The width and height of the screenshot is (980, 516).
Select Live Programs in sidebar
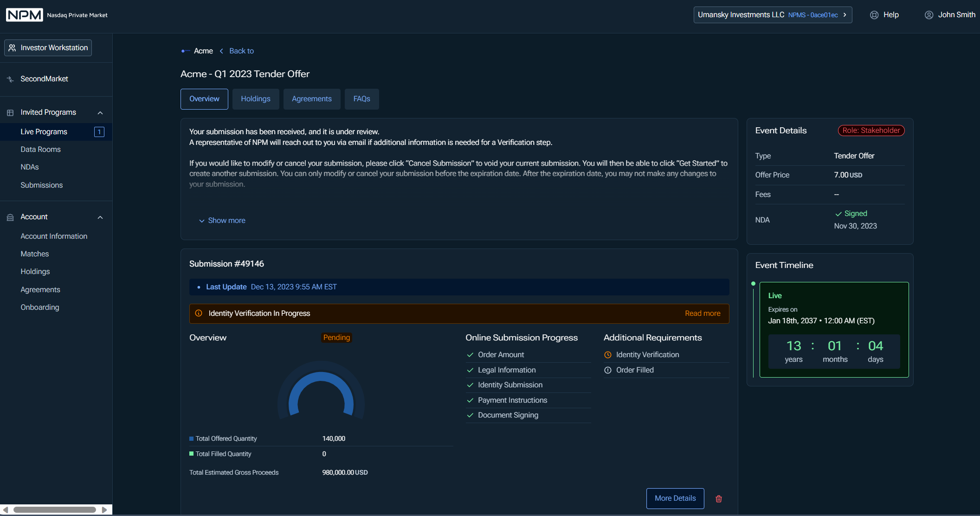point(56,132)
